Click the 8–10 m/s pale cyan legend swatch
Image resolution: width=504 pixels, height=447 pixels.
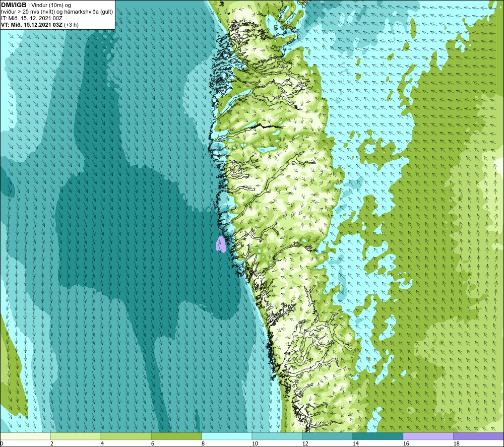click(x=227, y=436)
